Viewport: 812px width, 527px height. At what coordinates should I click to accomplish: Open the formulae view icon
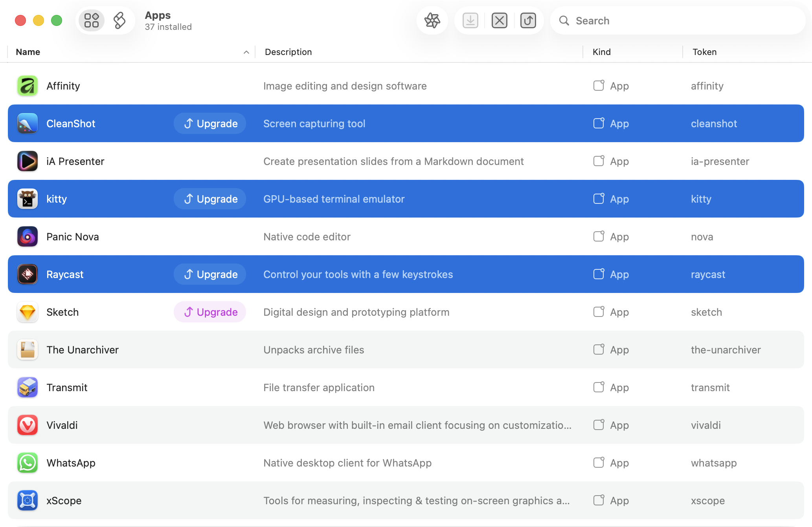click(119, 20)
